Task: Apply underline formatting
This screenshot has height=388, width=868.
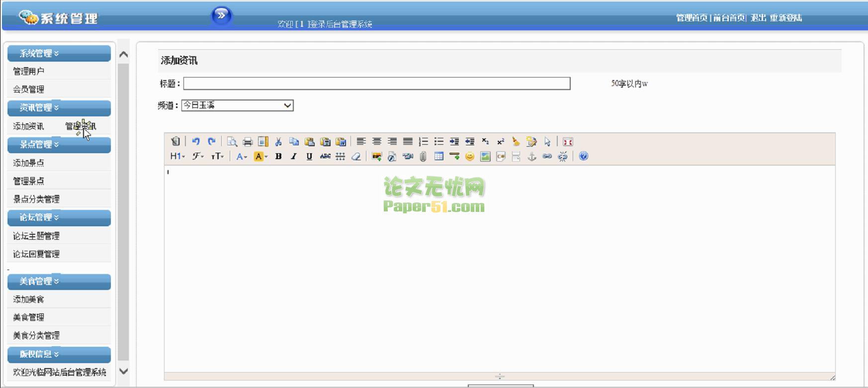Action: 309,156
